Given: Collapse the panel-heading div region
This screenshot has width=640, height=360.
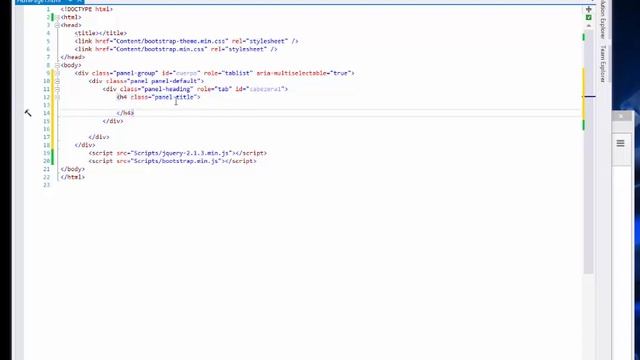Looking at the screenshot, I should tap(58, 89).
